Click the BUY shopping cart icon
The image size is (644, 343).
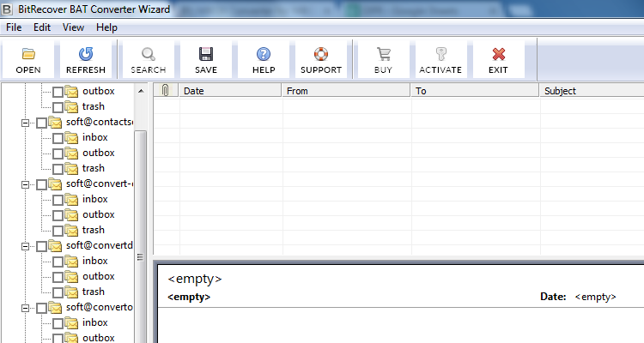(384, 54)
